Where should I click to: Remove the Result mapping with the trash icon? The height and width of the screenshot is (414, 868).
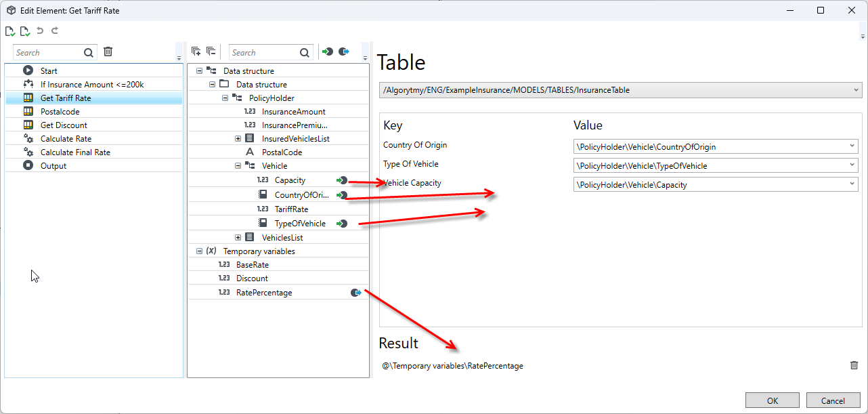[854, 365]
